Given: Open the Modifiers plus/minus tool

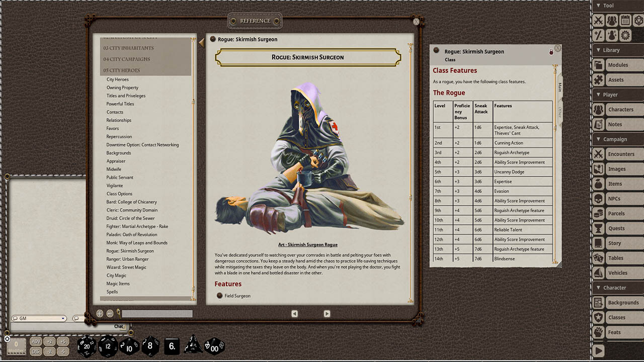Looking at the screenshot, I should tap(598, 36).
